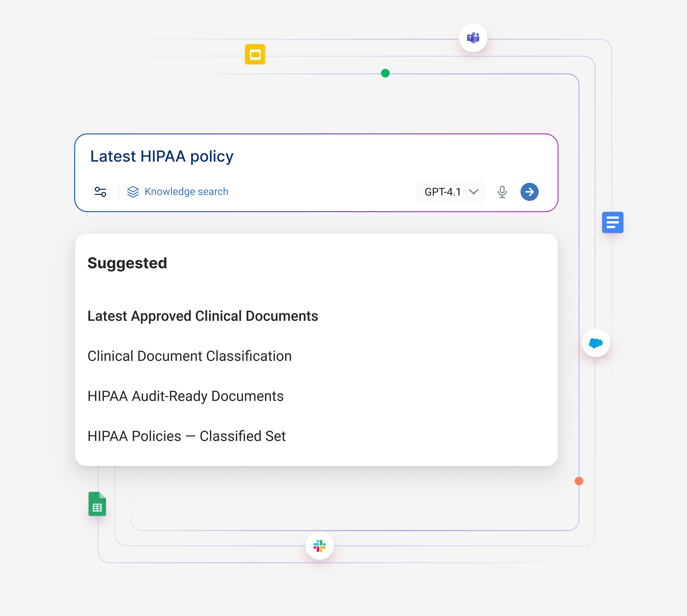Select Latest Approved Clinical Documents suggestion
The image size is (687, 616).
(203, 316)
